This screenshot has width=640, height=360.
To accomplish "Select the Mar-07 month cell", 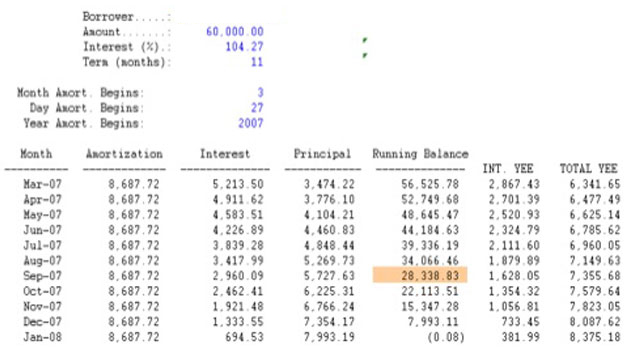I will tap(42, 184).
